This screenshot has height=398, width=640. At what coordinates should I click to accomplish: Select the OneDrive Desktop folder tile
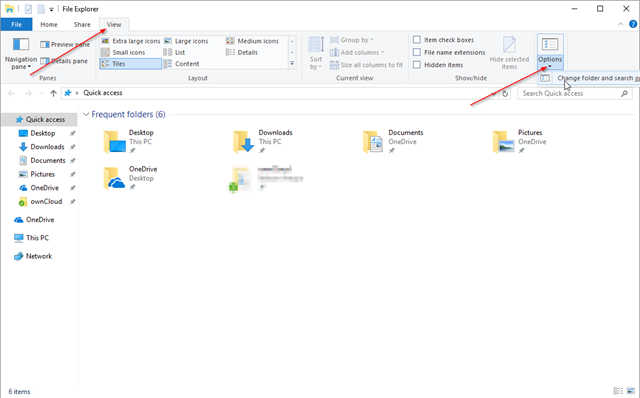click(x=130, y=178)
